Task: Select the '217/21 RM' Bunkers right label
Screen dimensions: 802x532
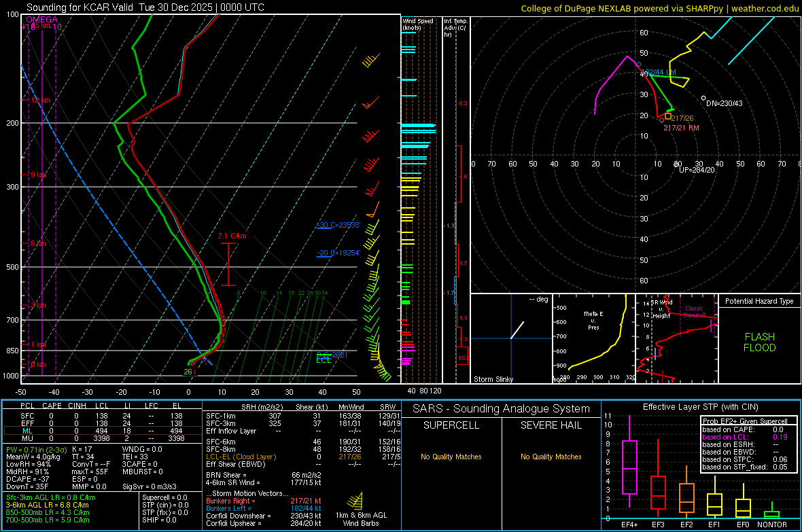Action: (681, 128)
